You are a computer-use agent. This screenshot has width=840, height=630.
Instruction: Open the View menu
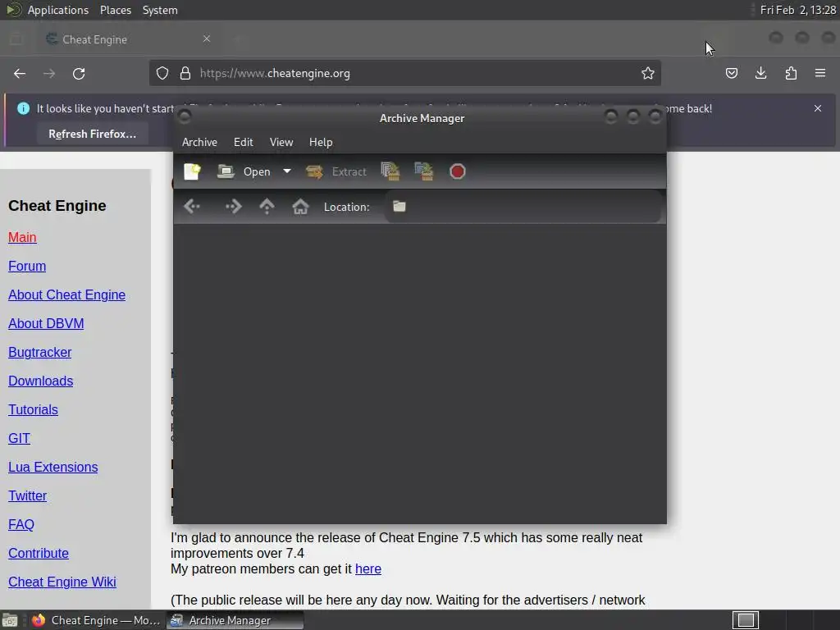[281, 142]
